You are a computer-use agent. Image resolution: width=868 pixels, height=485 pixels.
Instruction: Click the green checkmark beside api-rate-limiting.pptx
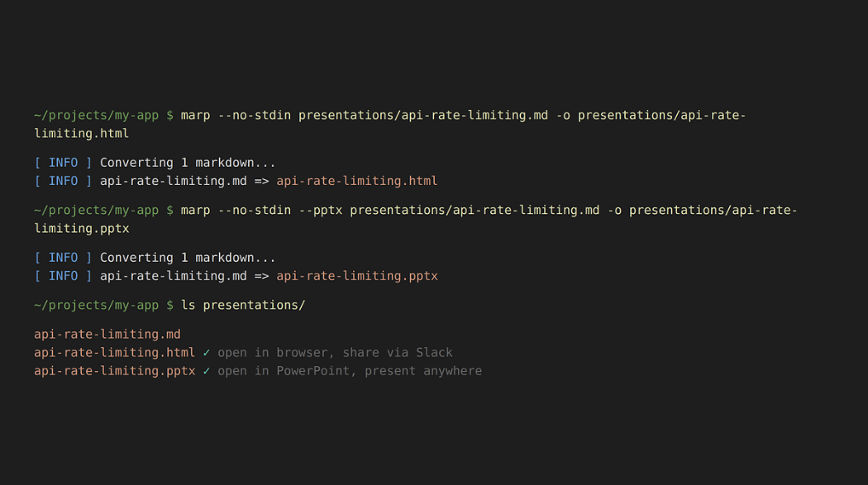207,371
